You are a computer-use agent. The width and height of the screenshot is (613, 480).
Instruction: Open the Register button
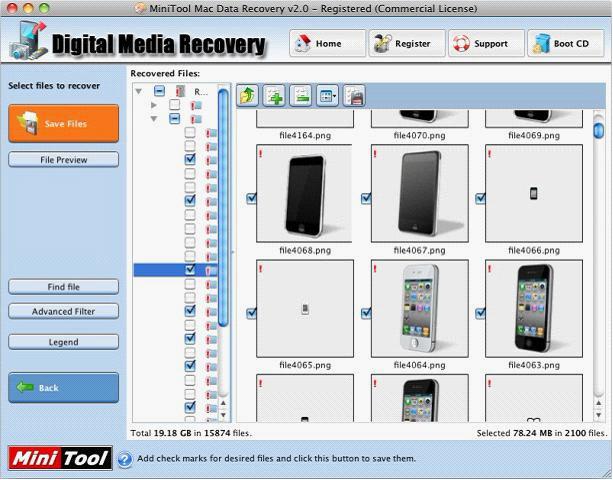point(407,43)
